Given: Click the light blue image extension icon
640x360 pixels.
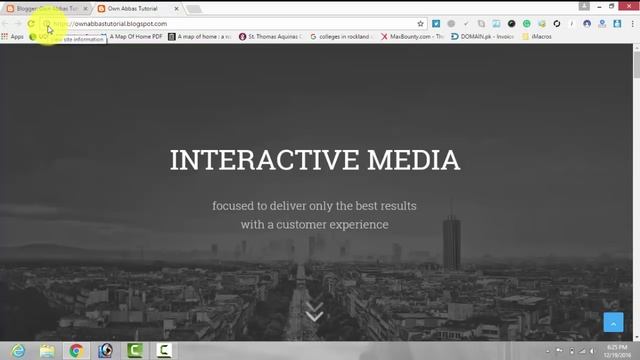Looking at the screenshot, I should pos(496,24).
